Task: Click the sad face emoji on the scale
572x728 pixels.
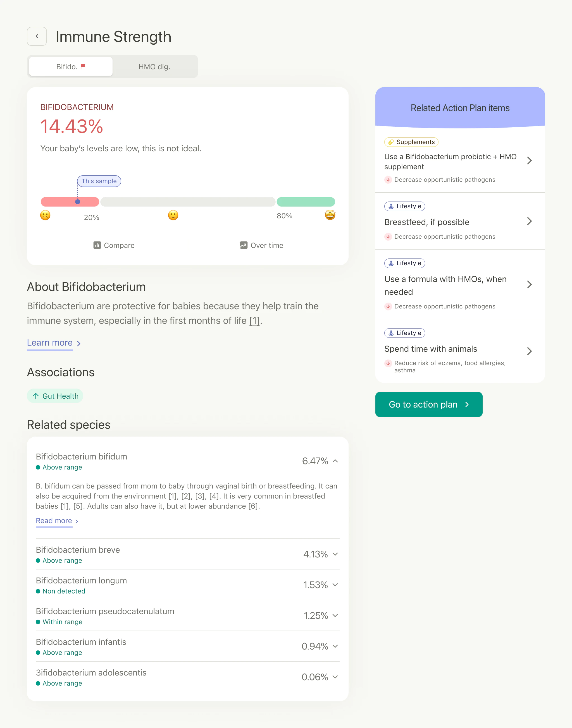Action: (45, 215)
